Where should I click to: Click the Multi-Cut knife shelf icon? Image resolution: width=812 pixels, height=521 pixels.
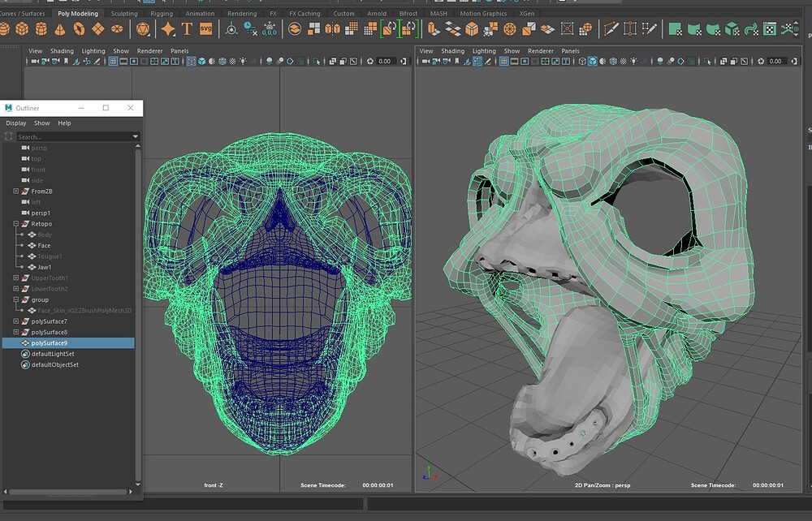click(x=611, y=29)
